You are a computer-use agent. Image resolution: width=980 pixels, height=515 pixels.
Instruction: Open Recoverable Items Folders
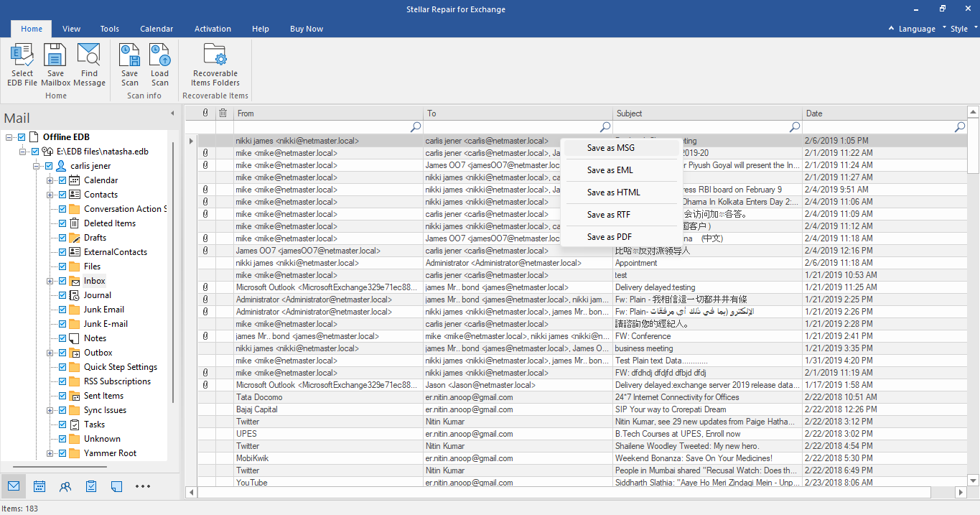(215, 65)
